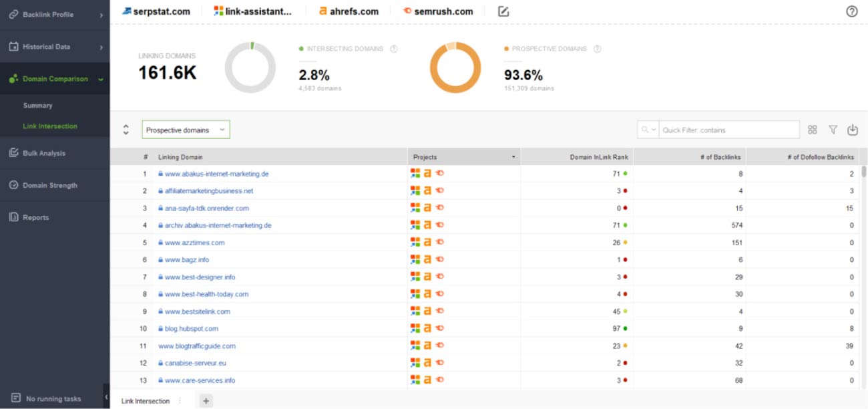Select the link-assistant domain
868x409 pixels.
coord(253,11)
